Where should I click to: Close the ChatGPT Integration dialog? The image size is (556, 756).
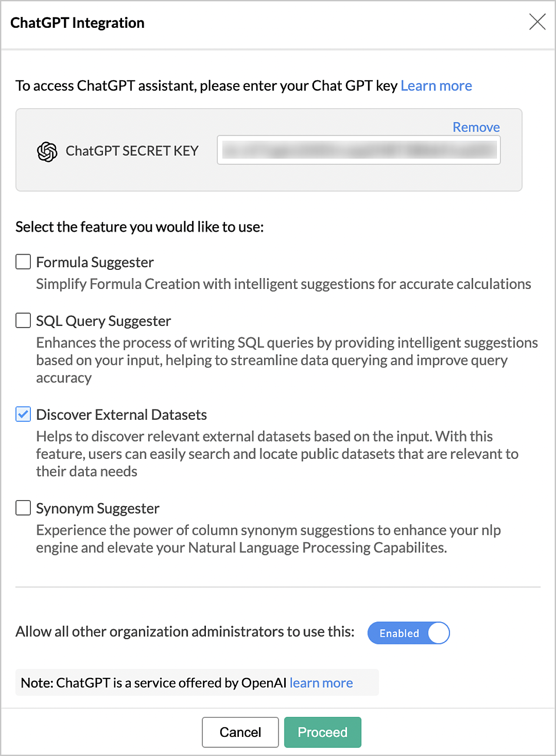coord(537,22)
